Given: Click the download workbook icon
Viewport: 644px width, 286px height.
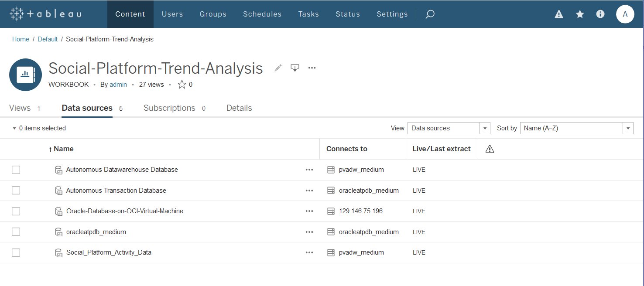Looking at the screenshot, I should click(x=295, y=68).
